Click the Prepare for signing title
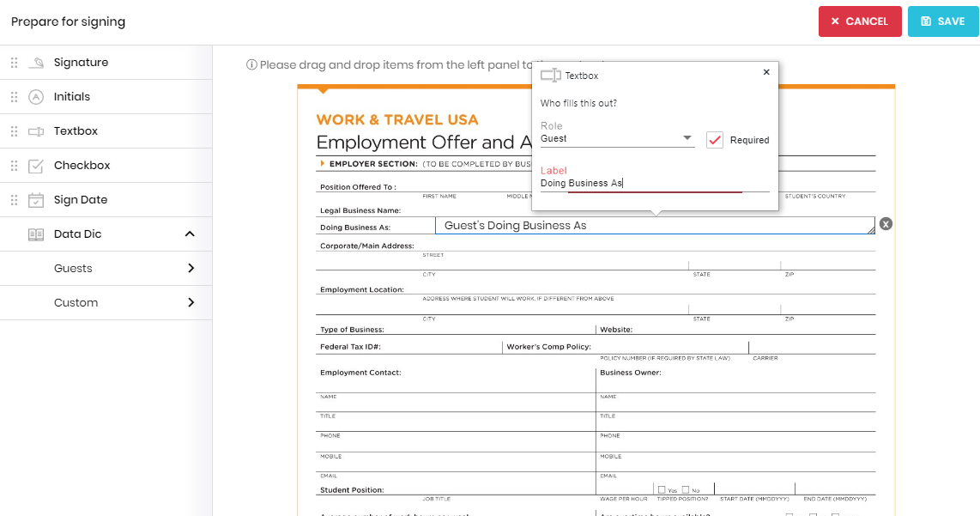Screen dimensions: 980x516 (x=68, y=21)
